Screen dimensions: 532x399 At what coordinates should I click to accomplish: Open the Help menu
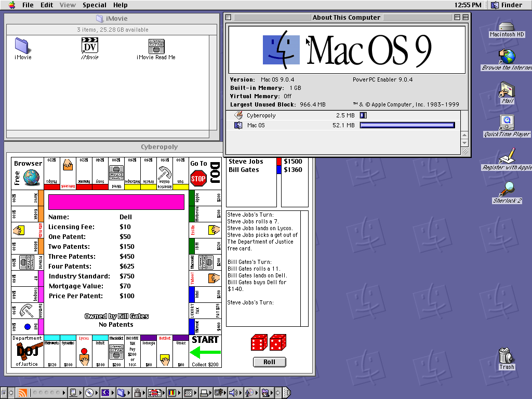pyautogui.click(x=120, y=5)
